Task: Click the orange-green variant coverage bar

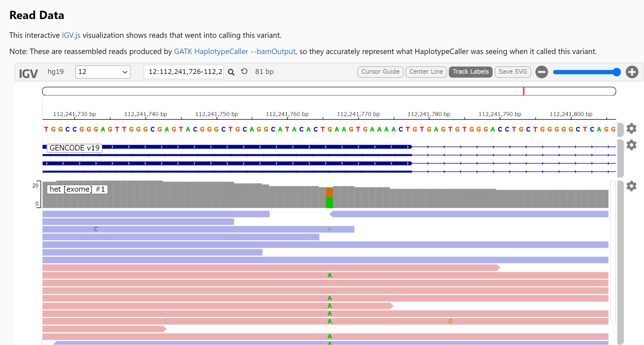Action: (329, 198)
